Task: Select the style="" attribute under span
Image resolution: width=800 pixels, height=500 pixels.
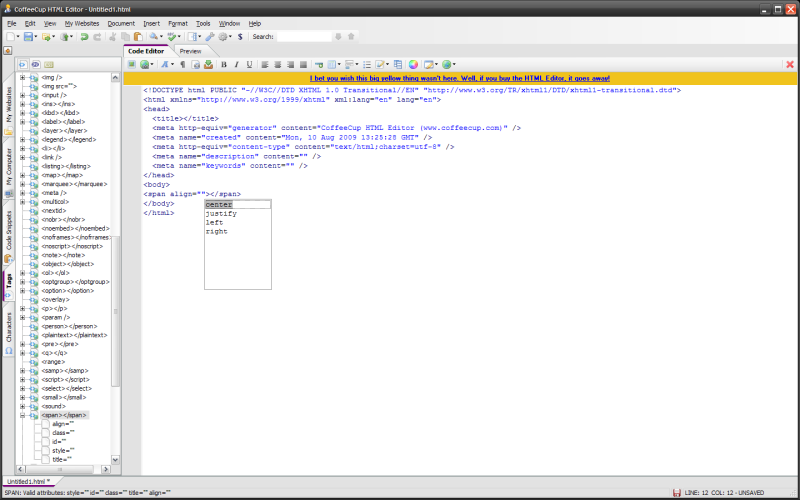Action: point(63,451)
